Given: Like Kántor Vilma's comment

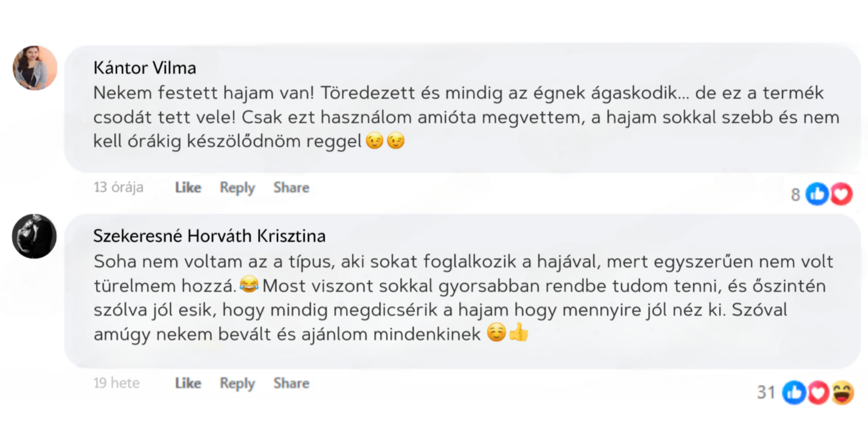Looking at the screenshot, I should [x=188, y=188].
